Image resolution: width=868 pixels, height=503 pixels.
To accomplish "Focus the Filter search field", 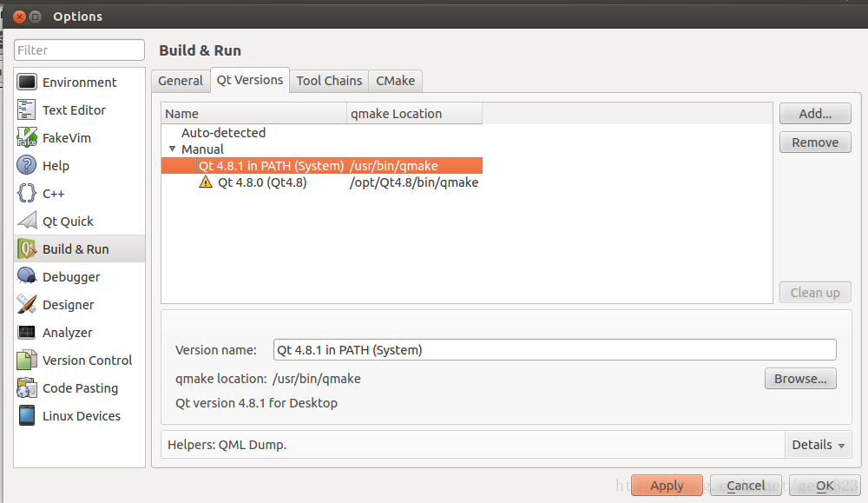I will [x=79, y=50].
